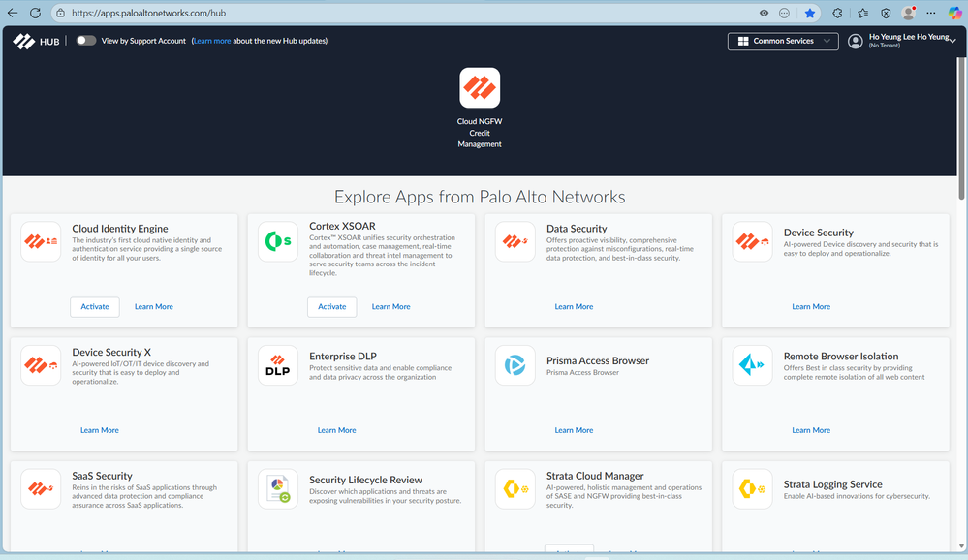This screenshot has height=560, width=968.
Task: Click Learn more about new Hub updates
Action: [212, 41]
